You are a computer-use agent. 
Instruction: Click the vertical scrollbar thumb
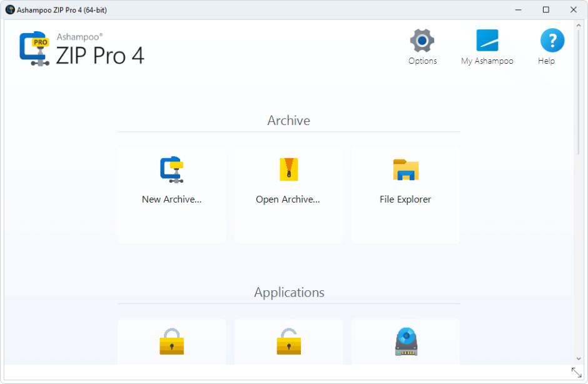579,92
